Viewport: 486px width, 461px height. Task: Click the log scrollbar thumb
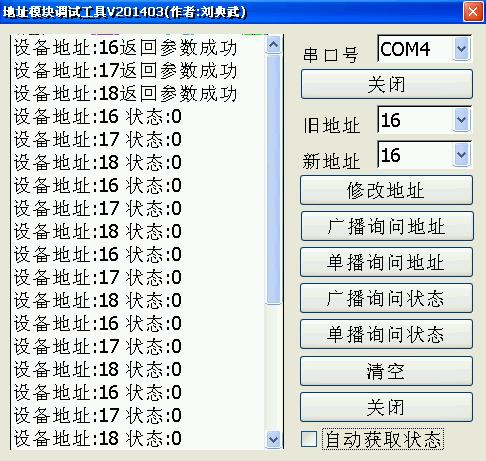tap(274, 179)
